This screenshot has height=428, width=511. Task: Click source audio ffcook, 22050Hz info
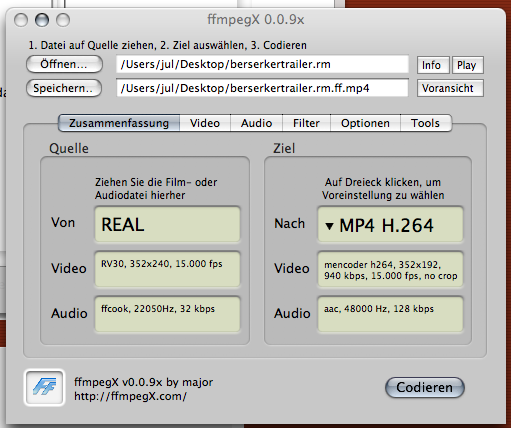(x=167, y=314)
